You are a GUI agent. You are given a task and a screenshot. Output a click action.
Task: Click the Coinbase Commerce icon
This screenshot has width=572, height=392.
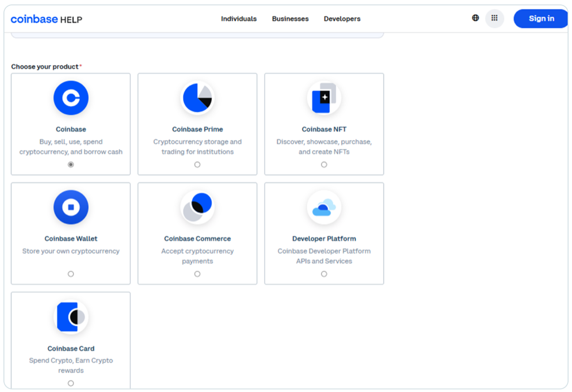coord(198,207)
